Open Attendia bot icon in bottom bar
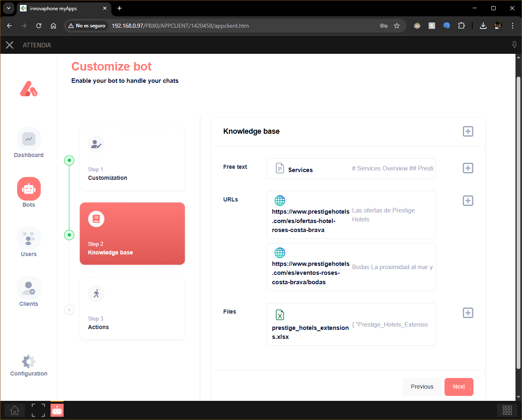 [x=57, y=410]
